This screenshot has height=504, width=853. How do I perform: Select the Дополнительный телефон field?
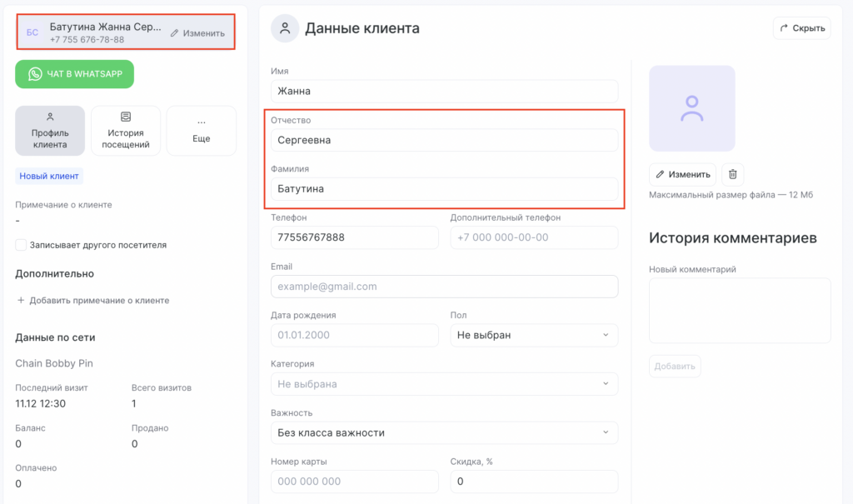[533, 237]
